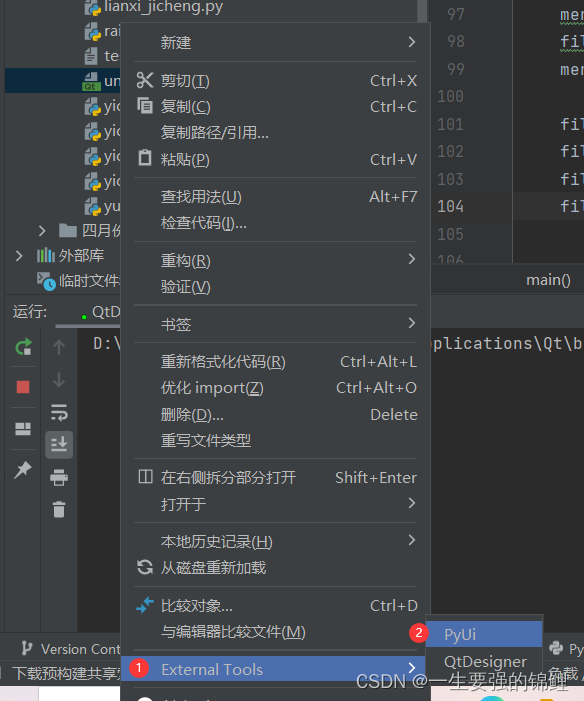Pin the run tab with pin icon
584x701 pixels.
(x=23, y=469)
